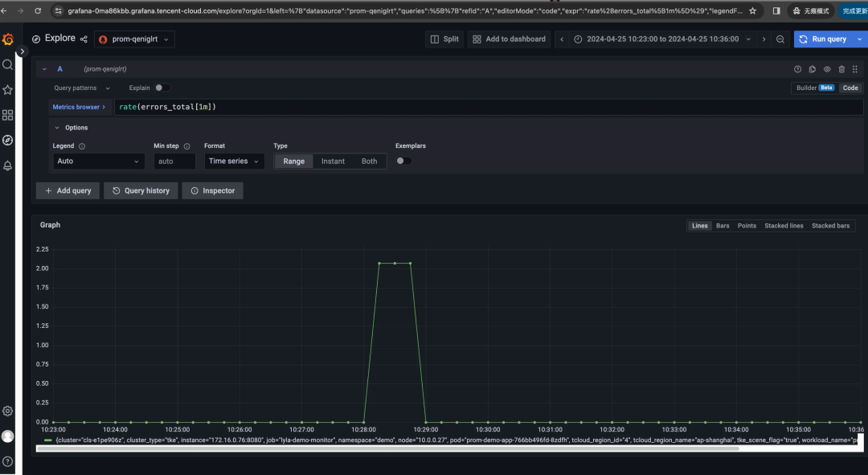
Task: Shift time range backward with left arrow
Action: [x=562, y=39]
